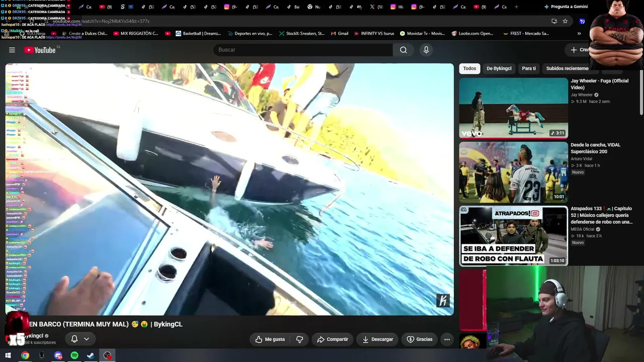Open the Jay Wheeler channel link
The width and height of the screenshot is (644, 362).
click(582, 95)
